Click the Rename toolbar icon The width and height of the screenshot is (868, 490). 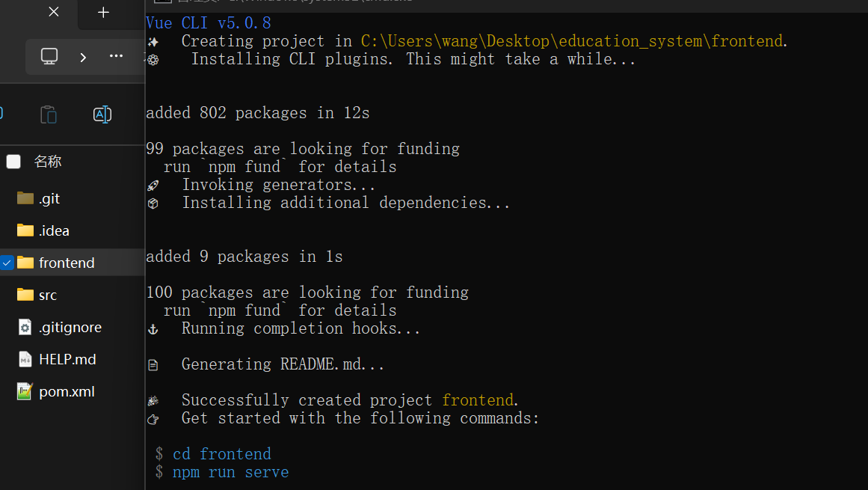click(102, 114)
